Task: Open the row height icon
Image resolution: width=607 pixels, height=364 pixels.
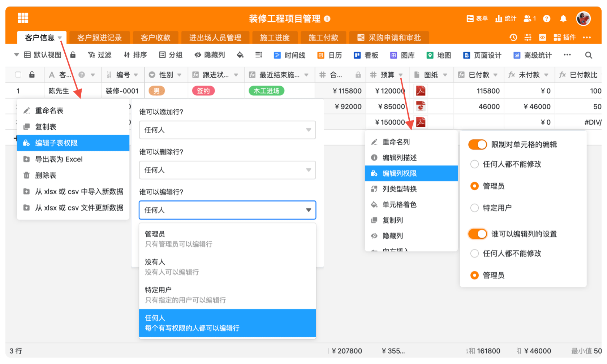Action: pyautogui.click(x=258, y=55)
